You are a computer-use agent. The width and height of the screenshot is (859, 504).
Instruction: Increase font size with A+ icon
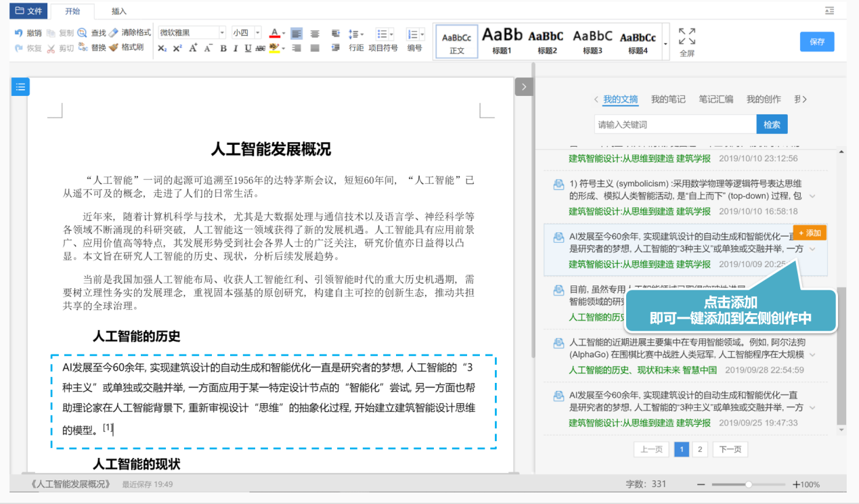193,48
